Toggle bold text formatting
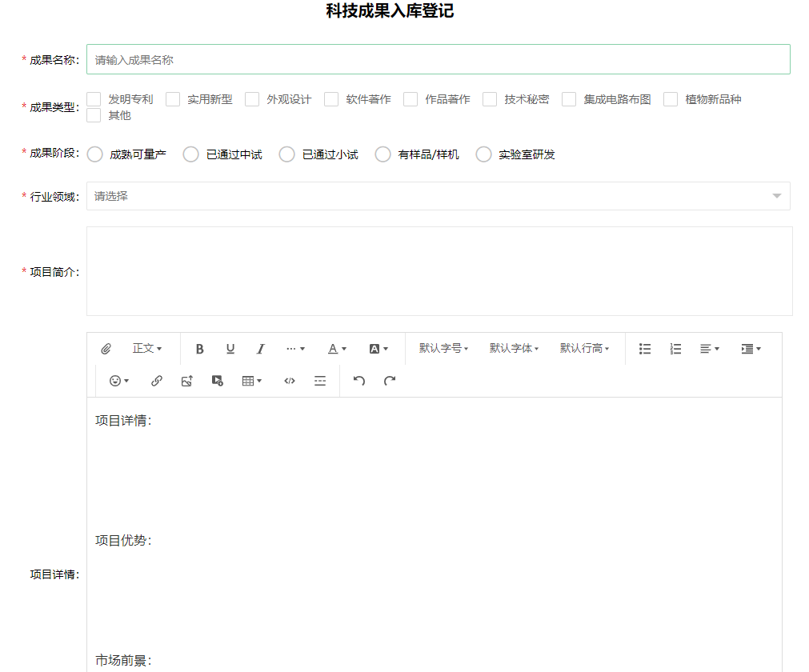Image resolution: width=809 pixels, height=672 pixels. (200, 349)
